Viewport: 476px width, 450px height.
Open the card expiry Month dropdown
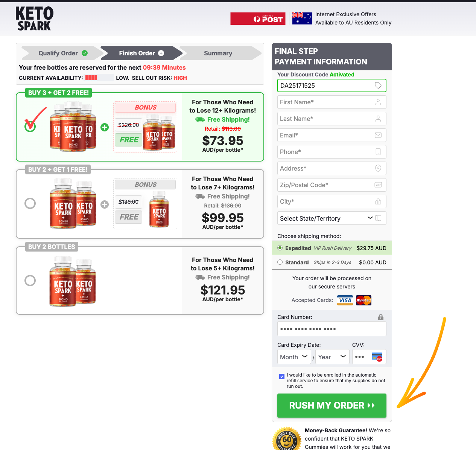[x=294, y=357]
